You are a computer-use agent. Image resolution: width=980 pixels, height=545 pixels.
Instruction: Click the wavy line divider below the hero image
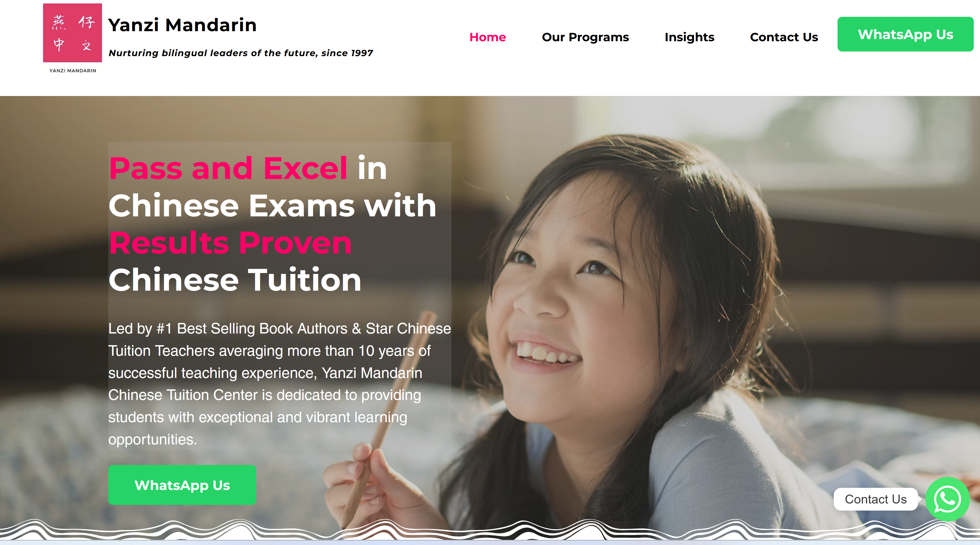point(490,529)
